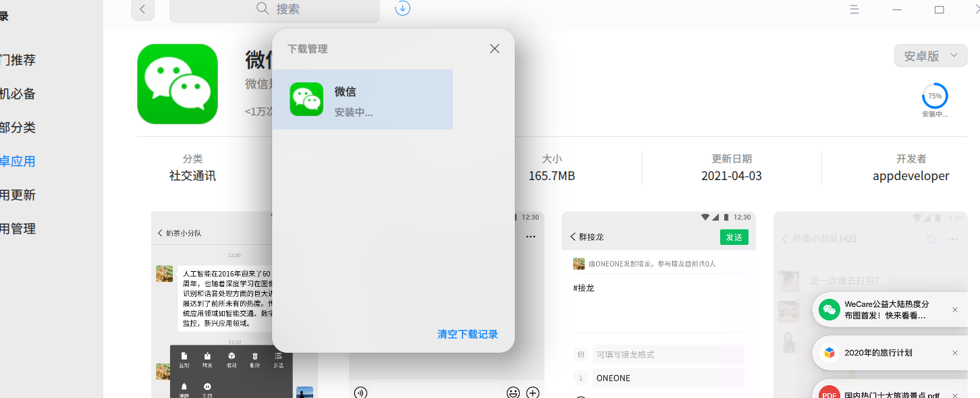Click the colorful icon on travel plan notification
This screenshot has height=398, width=980.
[x=829, y=353]
